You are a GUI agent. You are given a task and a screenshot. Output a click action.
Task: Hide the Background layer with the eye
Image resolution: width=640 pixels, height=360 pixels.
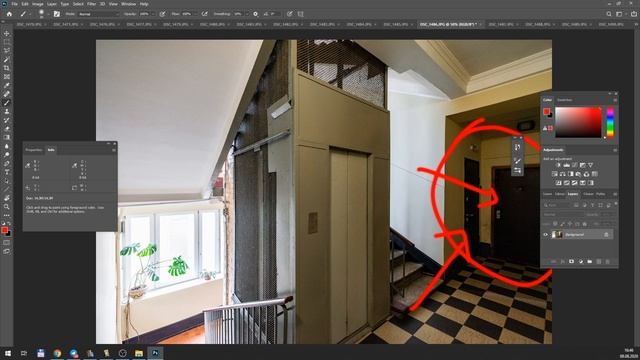click(x=546, y=235)
